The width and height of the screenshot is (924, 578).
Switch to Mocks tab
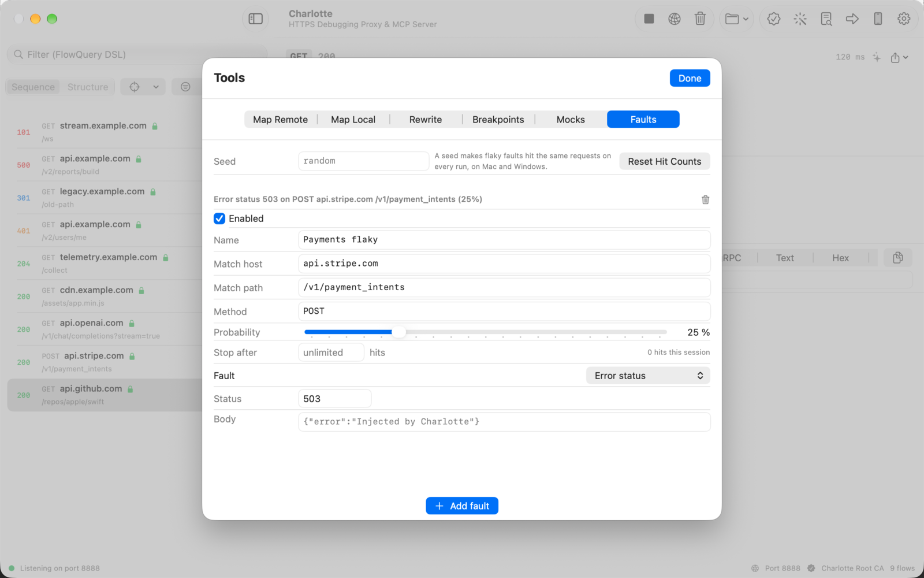[x=571, y=120]
